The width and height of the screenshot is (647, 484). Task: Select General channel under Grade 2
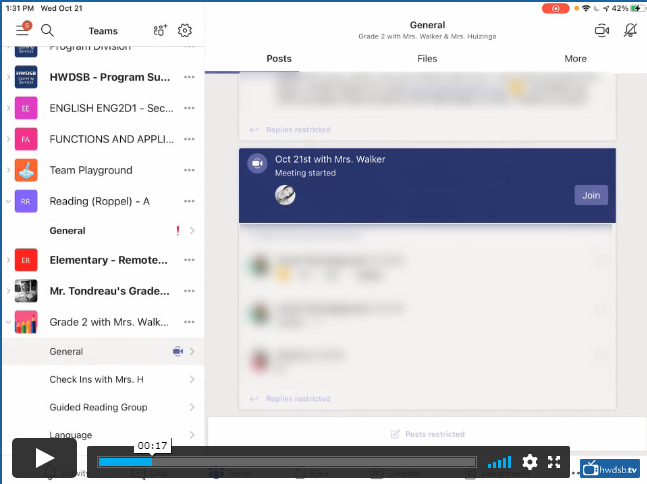coord(104,351)
